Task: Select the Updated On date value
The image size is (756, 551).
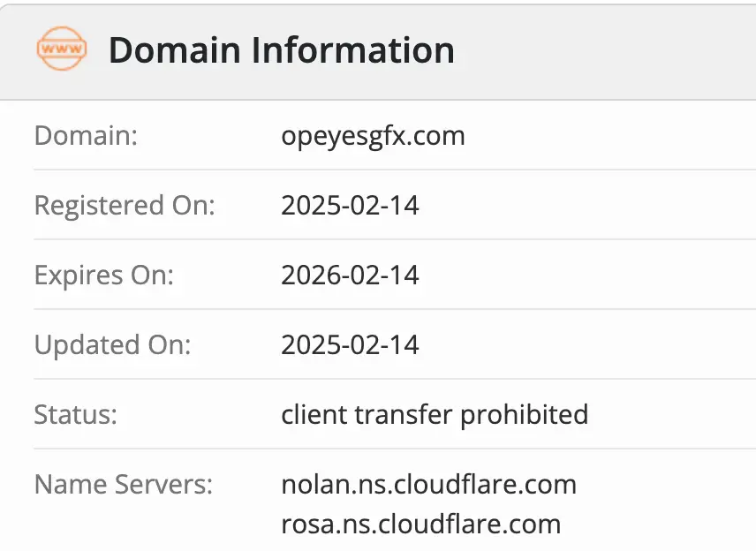Action: click(x=350, y=344)
